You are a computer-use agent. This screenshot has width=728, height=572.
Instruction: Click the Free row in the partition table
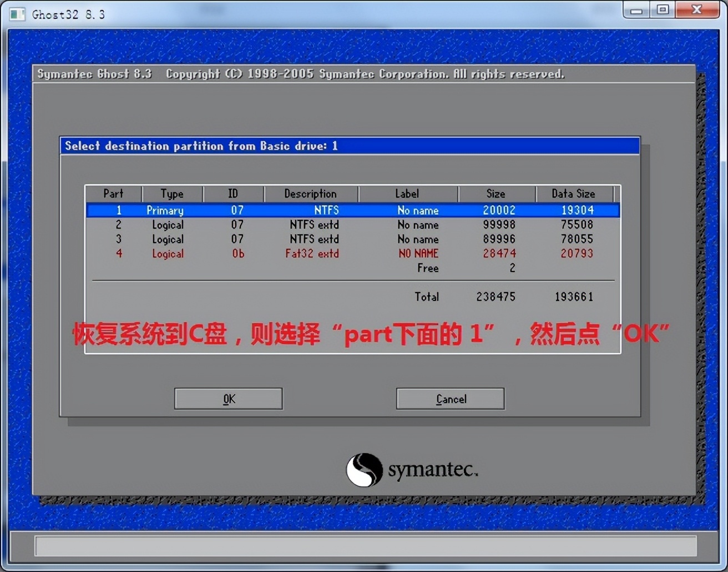(427, 268)
